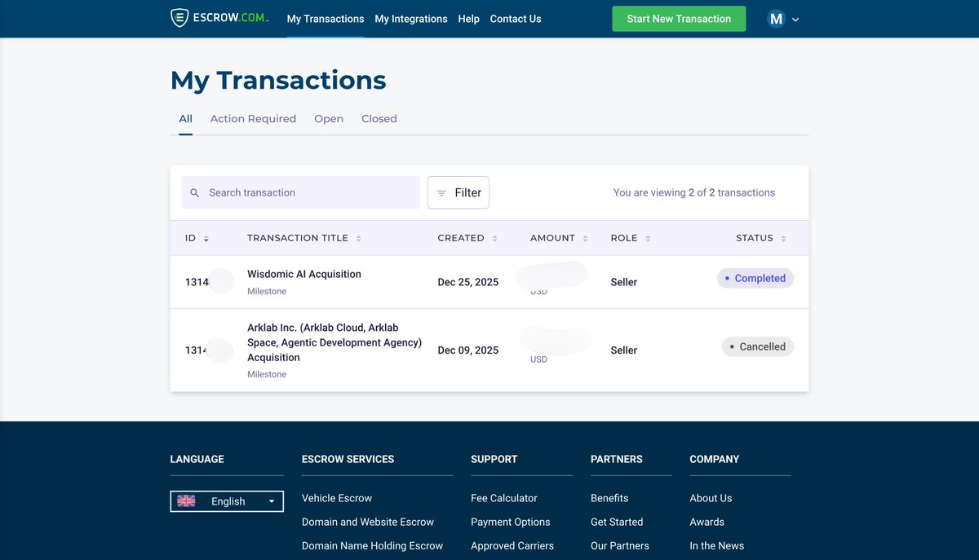
Task: Open Approved Carriers footer link
Action: pos(512,545)
